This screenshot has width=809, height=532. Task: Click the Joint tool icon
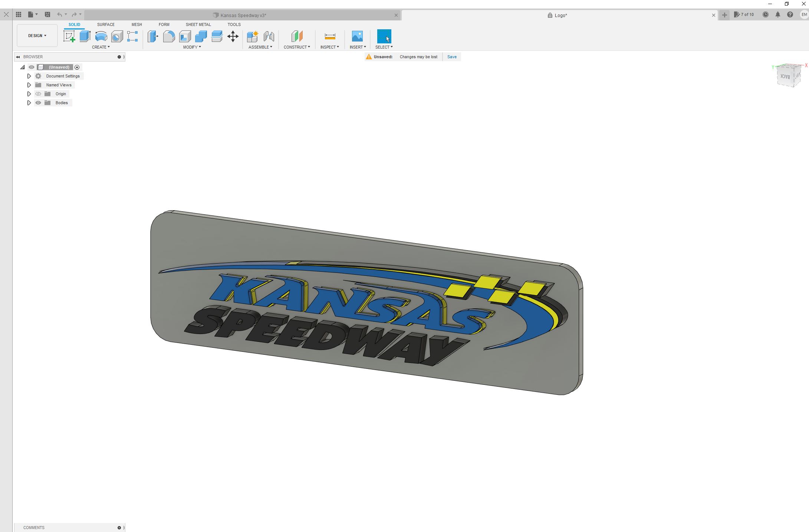[x=269, y=36]
